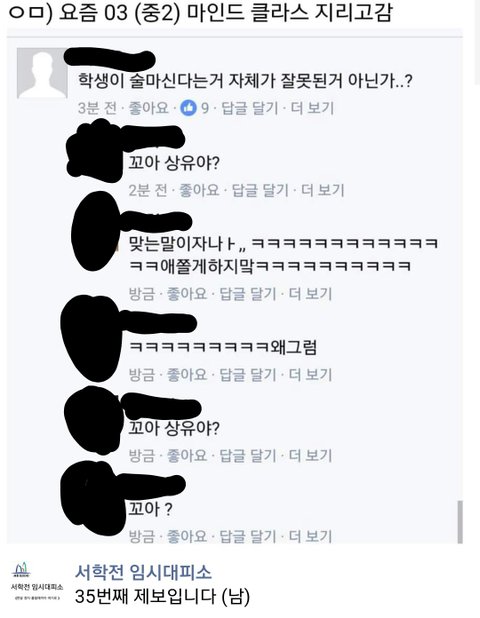Like the 맞는말이자나 reply
Screen dimensions: 480x618
187,294
